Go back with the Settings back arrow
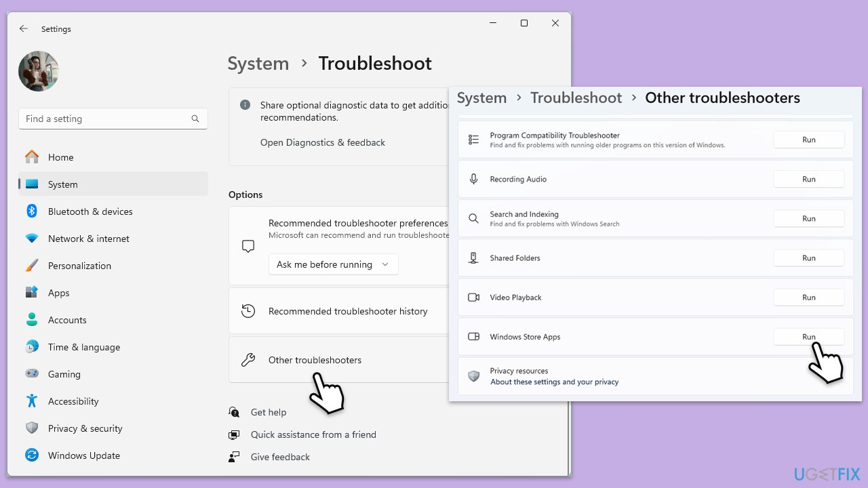 (x=24, y=28)
